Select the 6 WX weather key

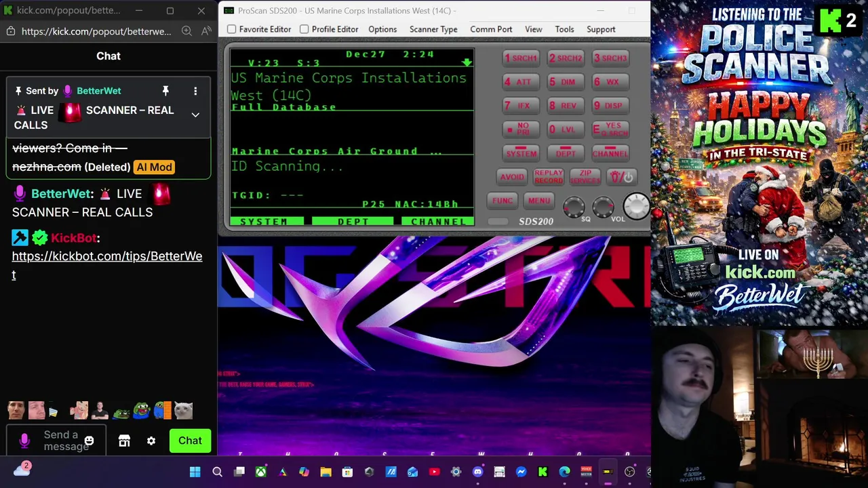click(x=610, y=82)
